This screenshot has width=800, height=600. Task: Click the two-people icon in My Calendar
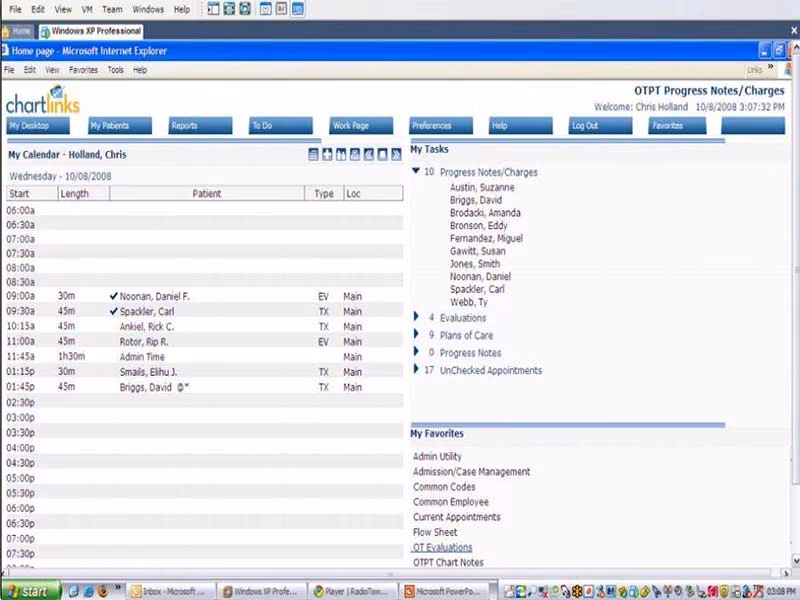point(341,155)
